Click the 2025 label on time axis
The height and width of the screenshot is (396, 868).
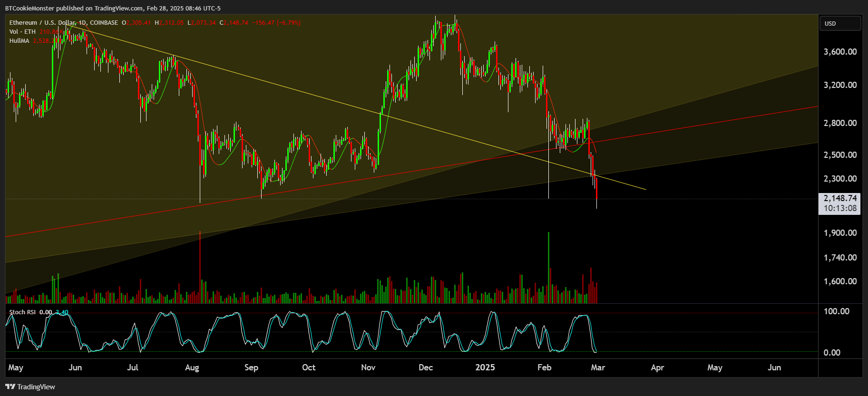(x=485, y=367)
